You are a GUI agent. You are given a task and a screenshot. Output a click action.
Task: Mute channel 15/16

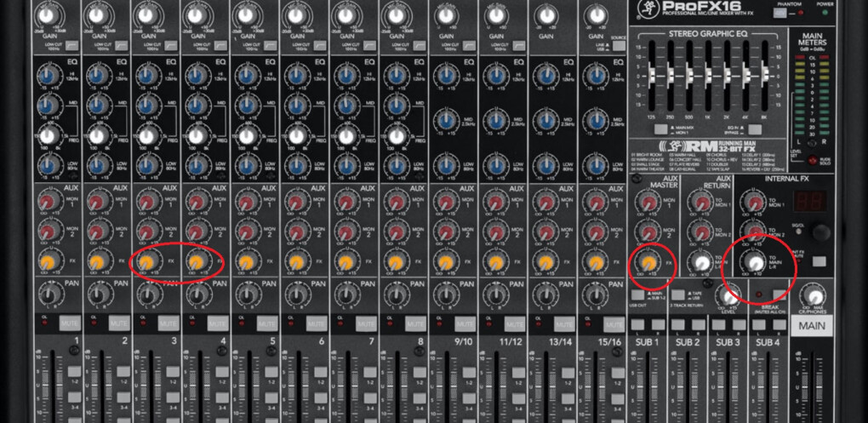tap(614, 323)
